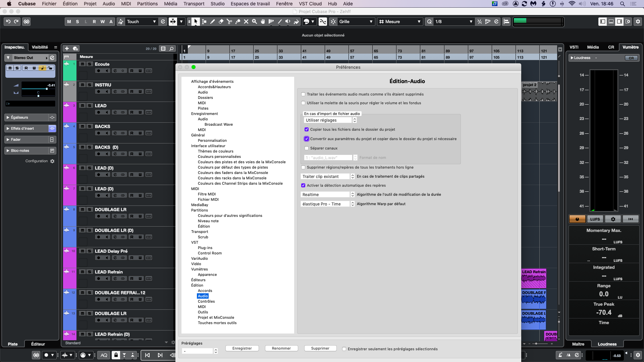Viewport: 644px width, 362px height.
Task: Select the Draw pencil tool
Action: (x=212, y=21)
